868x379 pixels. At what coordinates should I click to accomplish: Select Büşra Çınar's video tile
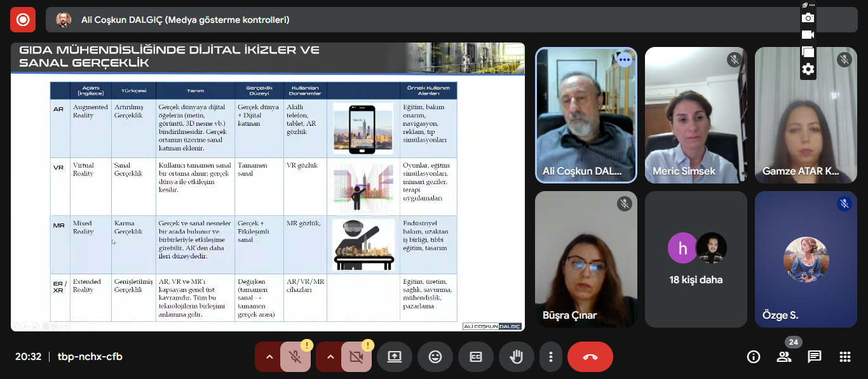(x=586, y=259)
